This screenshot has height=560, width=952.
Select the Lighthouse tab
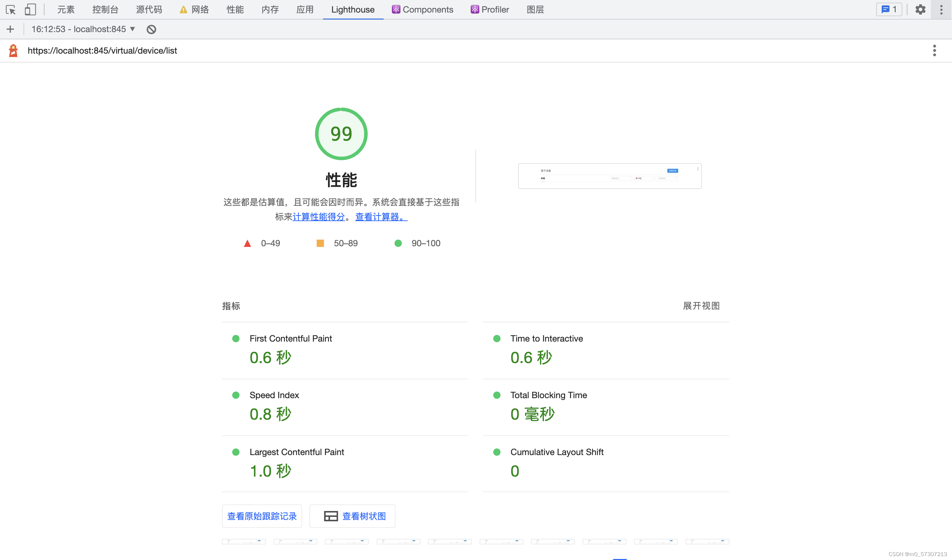click(x=353, y=10)
